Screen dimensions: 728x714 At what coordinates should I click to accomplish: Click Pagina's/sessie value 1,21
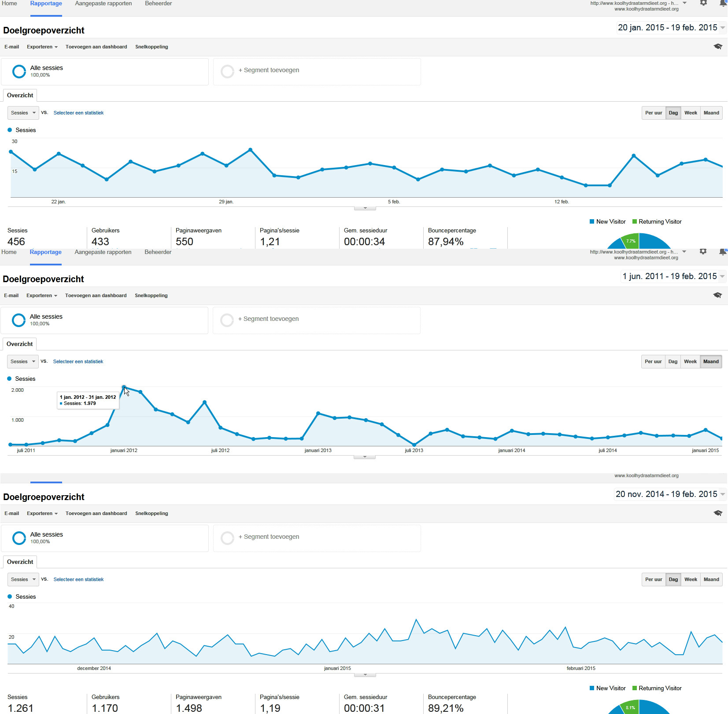point(270,242)
